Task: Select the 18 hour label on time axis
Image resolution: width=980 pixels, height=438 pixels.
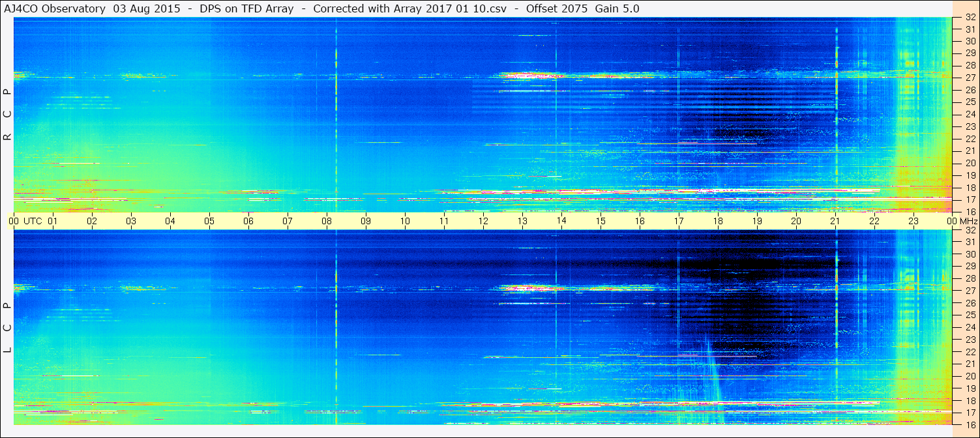Action: 718,221
